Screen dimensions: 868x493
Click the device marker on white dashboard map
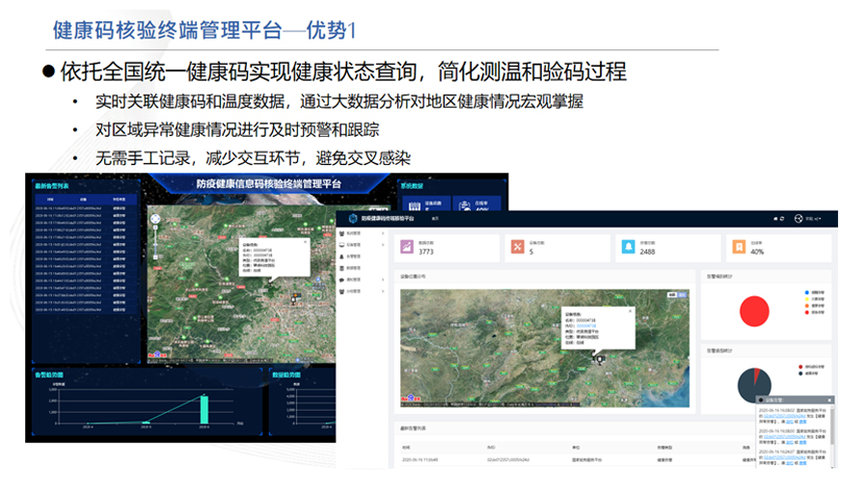[x=600, y=360]
